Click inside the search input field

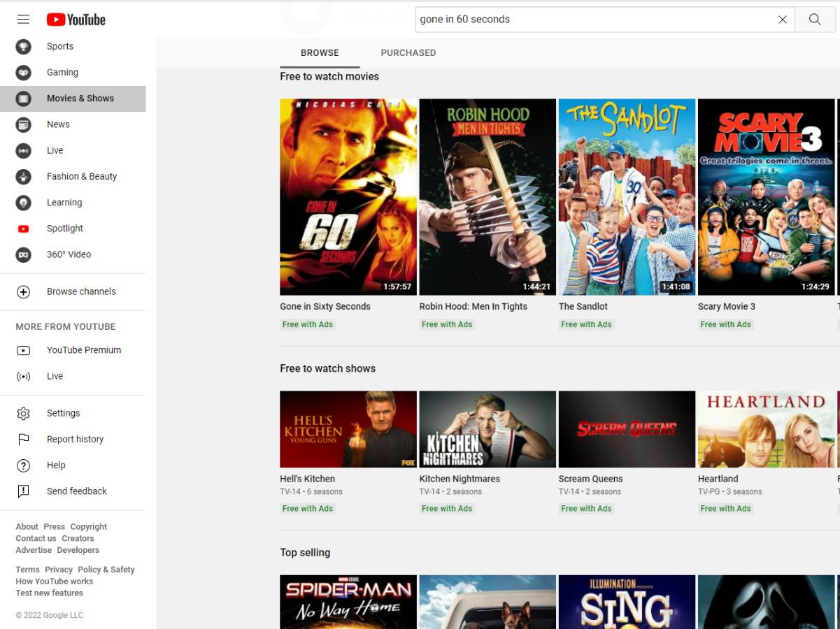[x=595, y=20]
